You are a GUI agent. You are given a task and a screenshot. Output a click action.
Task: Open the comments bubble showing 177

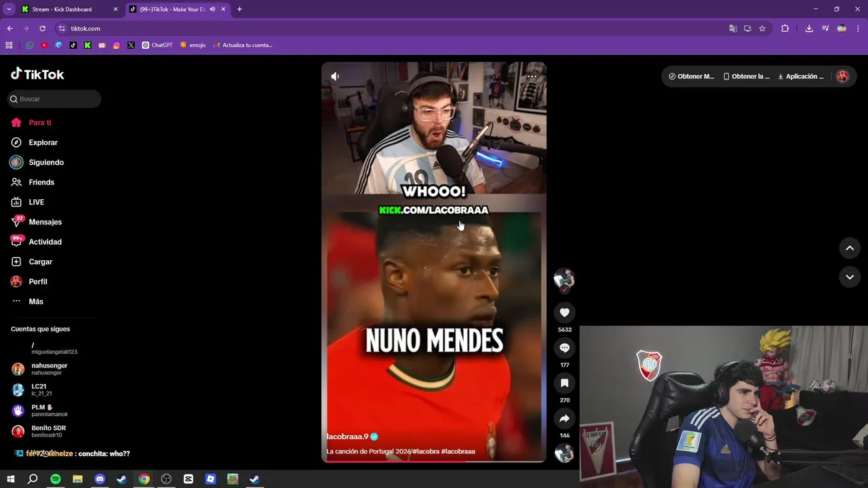(564, 348)
